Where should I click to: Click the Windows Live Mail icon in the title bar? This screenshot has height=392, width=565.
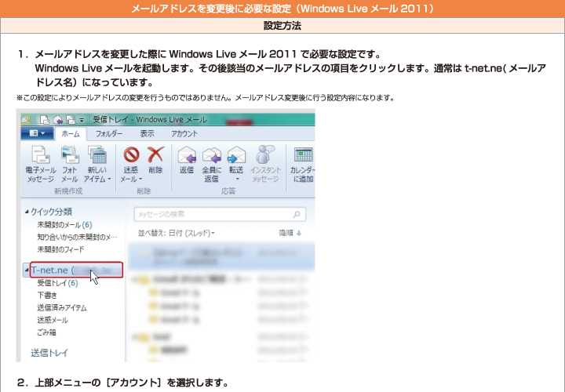click(x=26, y=119)
